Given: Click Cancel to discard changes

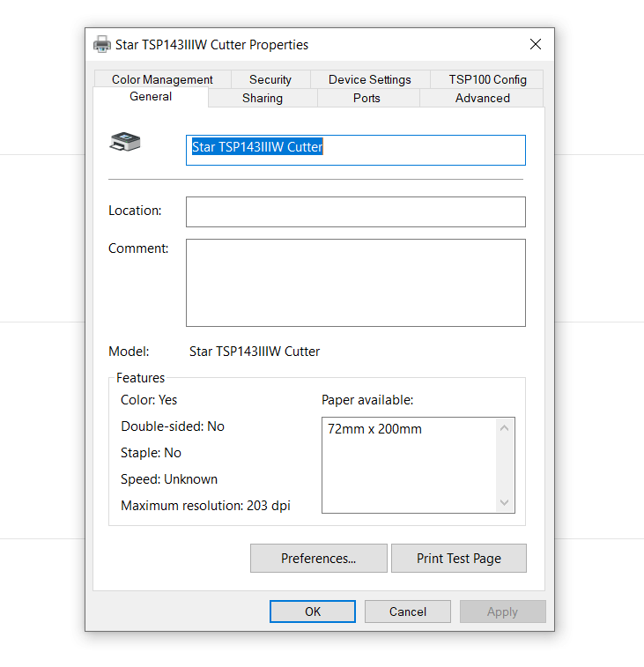Looking at the screenshot, I should pos(408,611).
